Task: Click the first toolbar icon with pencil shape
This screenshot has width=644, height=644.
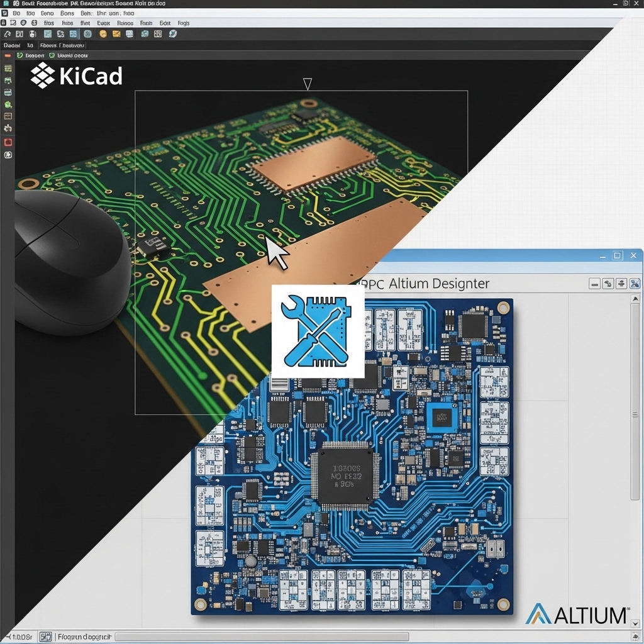Action: pos(8,34)
